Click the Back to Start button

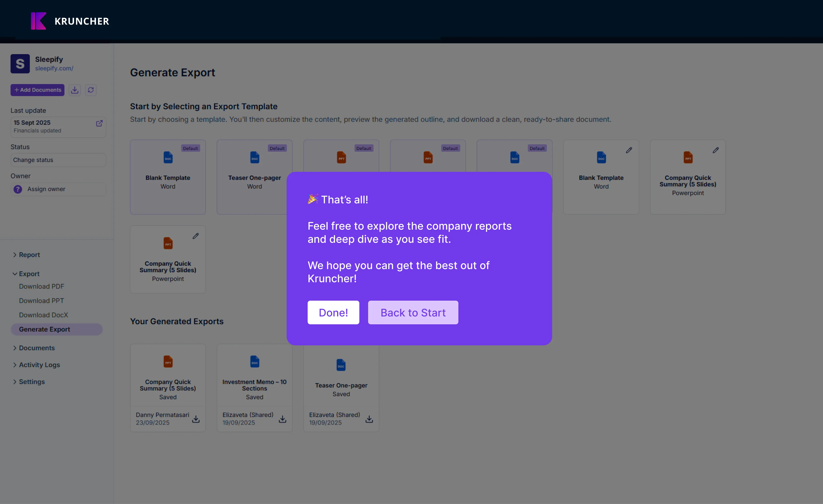(413, 313)
